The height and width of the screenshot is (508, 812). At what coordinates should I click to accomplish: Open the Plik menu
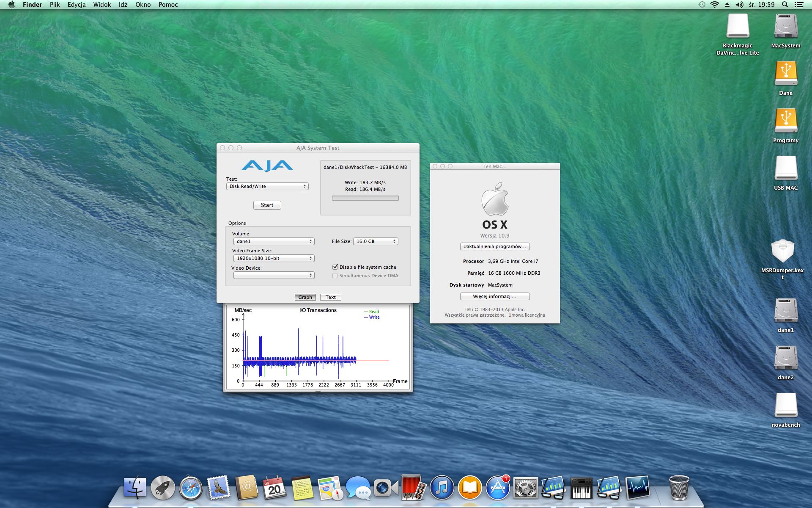click(x=55, y=5)
